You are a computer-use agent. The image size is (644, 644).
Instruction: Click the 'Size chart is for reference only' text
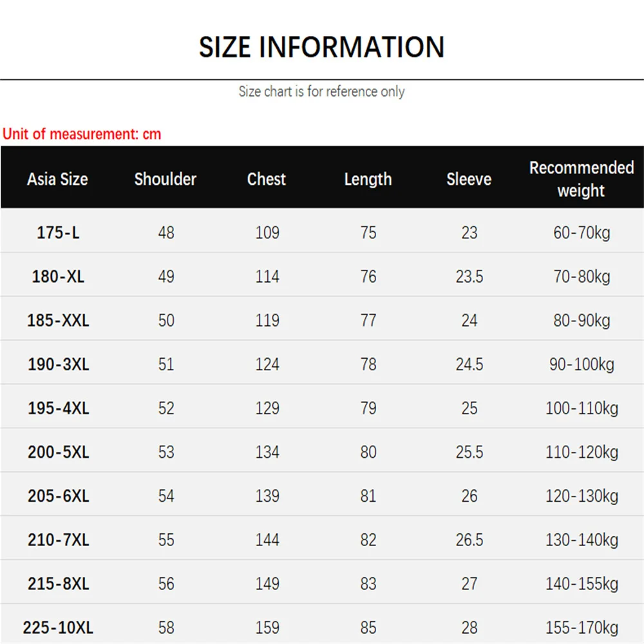point(321,91)
